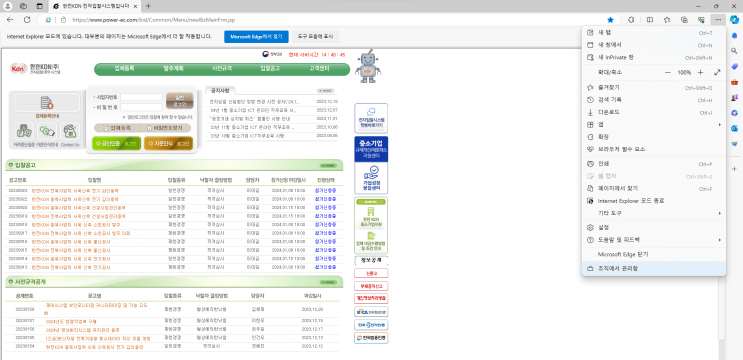This screenshot has width=743, height=360.
Task: Open the new tab plus button
Action: 148,6
